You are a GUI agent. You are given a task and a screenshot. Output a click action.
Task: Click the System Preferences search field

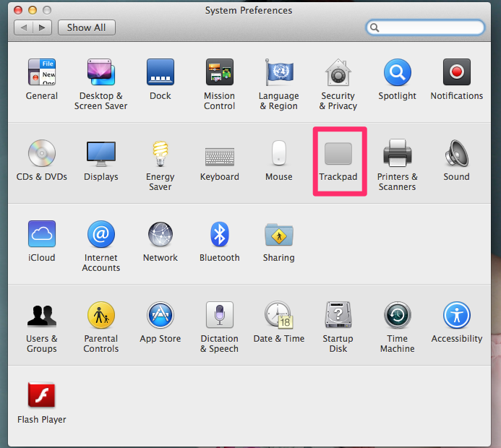pyautogui.click(x=425, y=27)
